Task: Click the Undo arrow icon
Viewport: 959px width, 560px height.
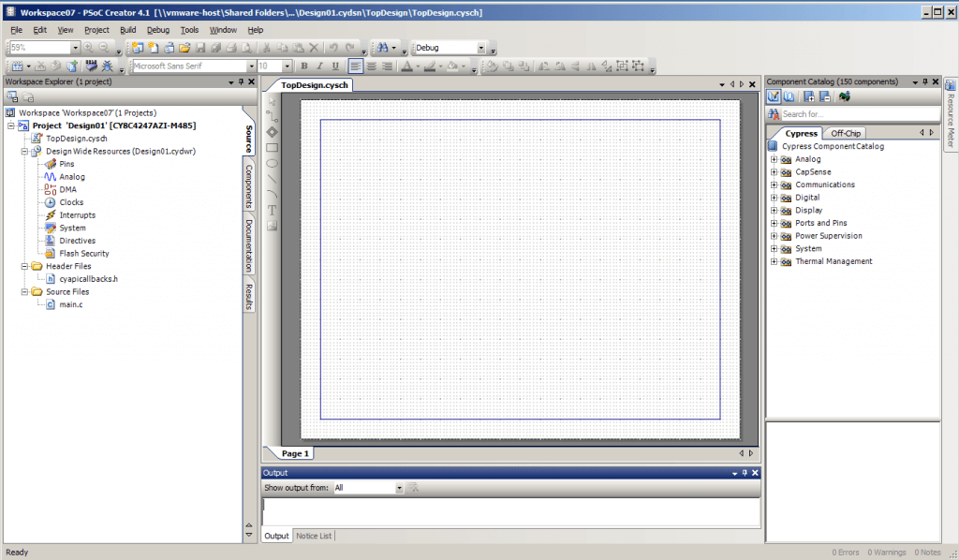Action: [333, 48]
